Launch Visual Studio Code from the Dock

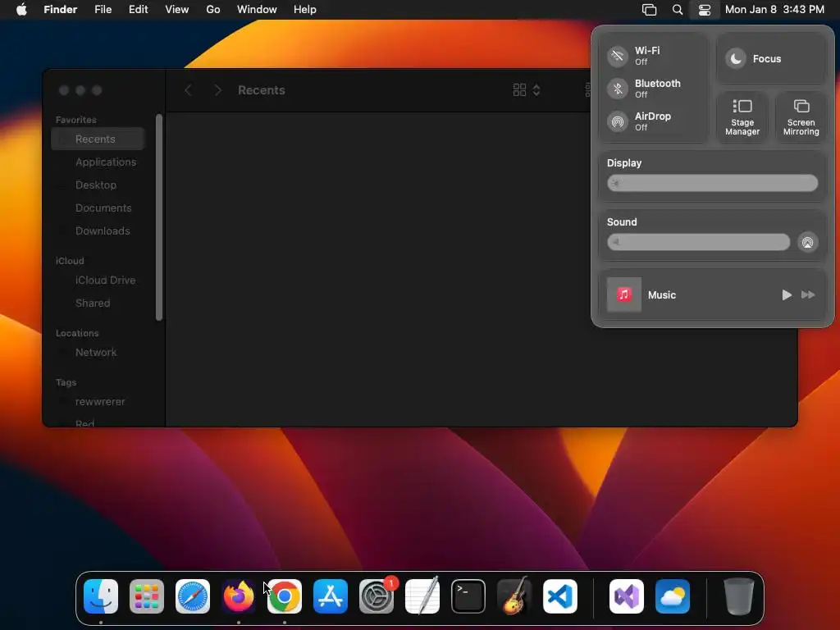pyautogui.click(x=560, y=596)
